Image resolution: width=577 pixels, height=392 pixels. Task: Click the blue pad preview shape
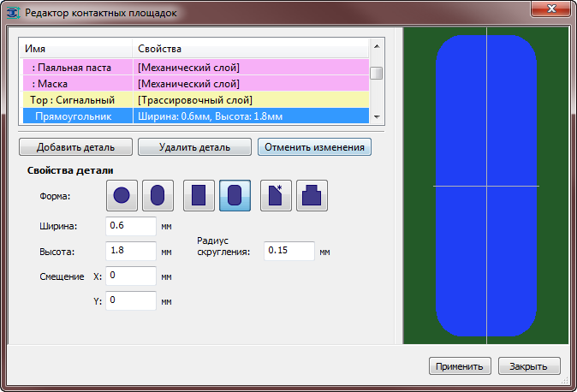click(x=486, y=186)
